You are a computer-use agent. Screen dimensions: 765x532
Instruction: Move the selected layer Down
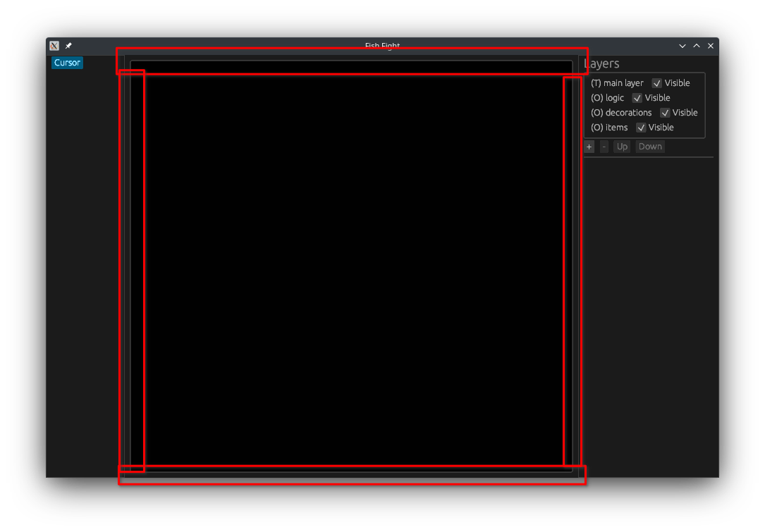click(x=649, y=147)
